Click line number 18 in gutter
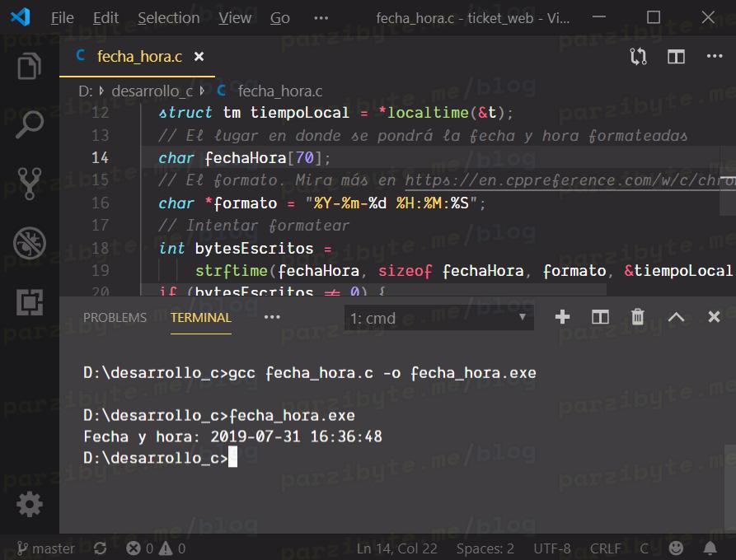The height and width of the screenshot is (560, 736). click(100, 248)
